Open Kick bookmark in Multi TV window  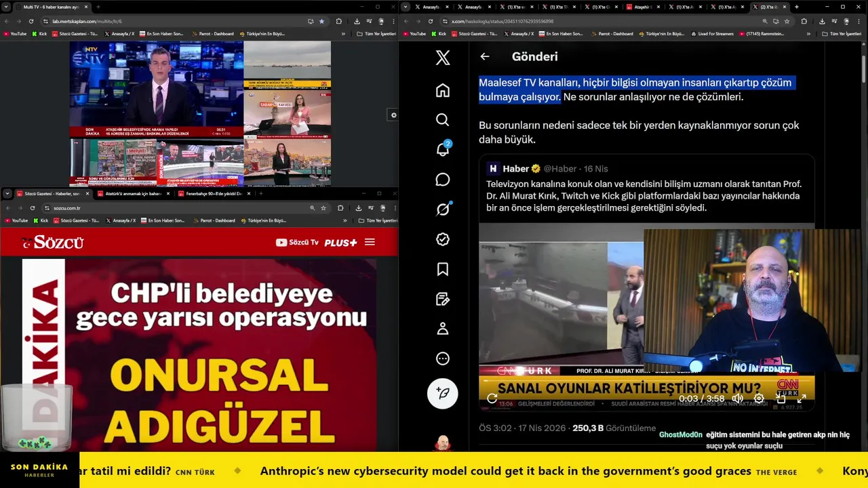(x=39, y=33)
